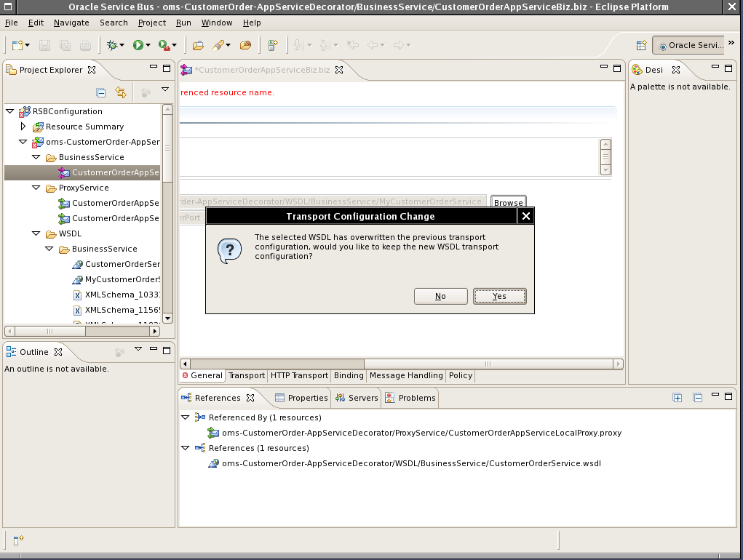Click Collapse All in Project Explorer
This screenshot has height=560, width=743.
click(x=101, y=93)
